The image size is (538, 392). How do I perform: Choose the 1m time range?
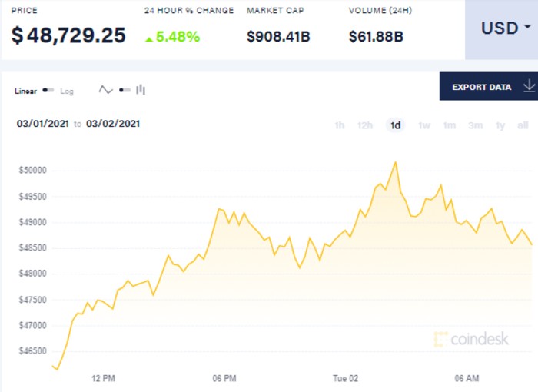click(450, 125)
